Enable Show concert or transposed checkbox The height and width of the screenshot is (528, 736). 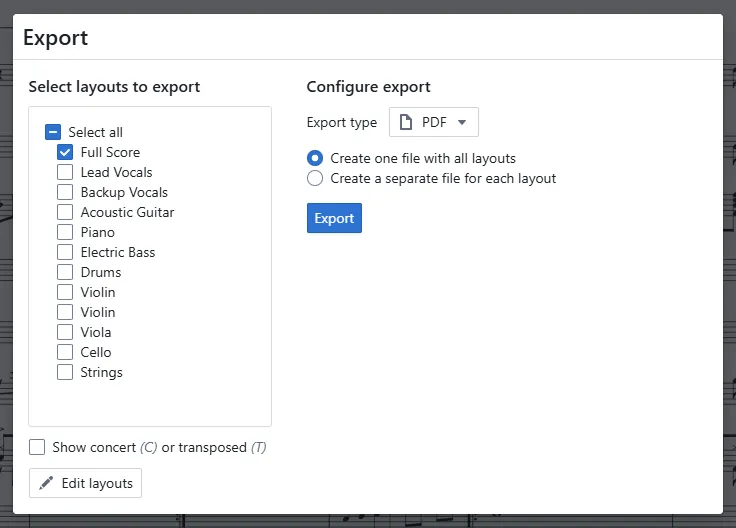point(37,447)
